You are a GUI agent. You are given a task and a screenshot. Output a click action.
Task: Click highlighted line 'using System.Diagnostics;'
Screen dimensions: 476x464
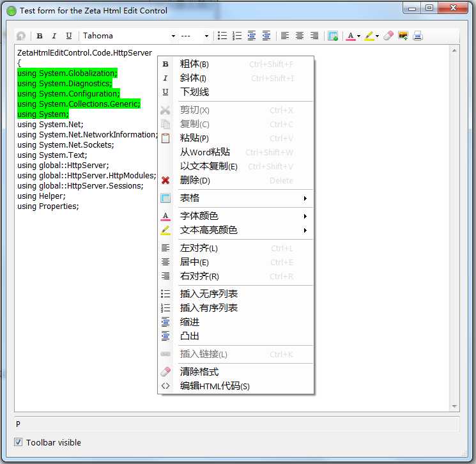point(65,84)
